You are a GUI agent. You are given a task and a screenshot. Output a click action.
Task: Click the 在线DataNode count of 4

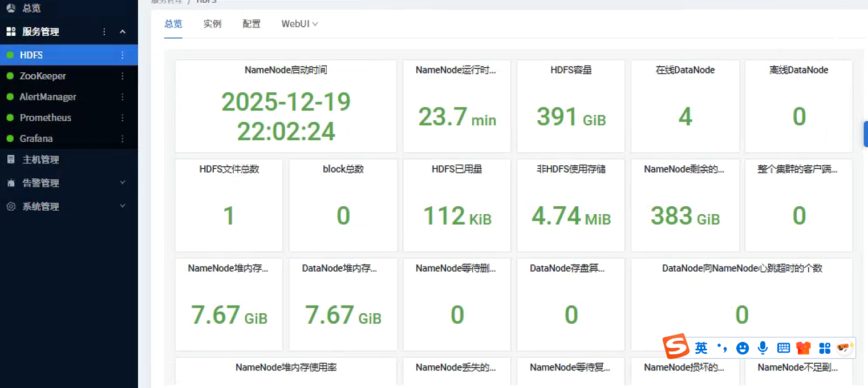(685, 117)
